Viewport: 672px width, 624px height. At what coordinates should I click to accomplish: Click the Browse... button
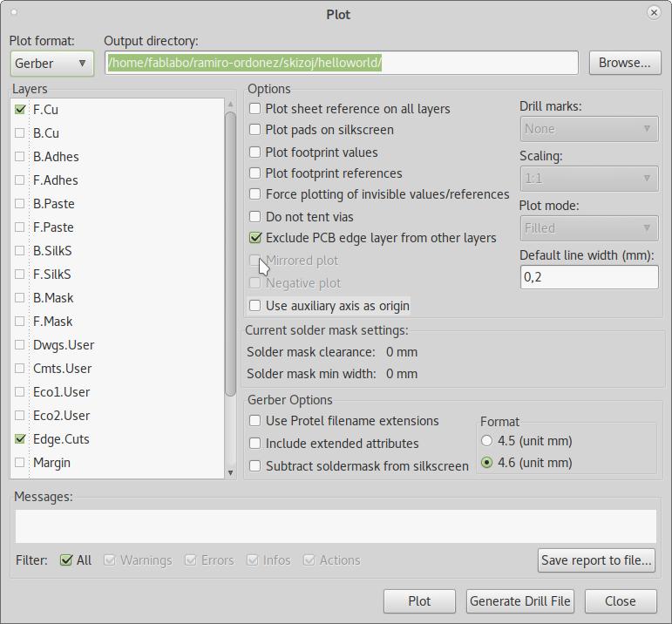click(x=624, y=63)
